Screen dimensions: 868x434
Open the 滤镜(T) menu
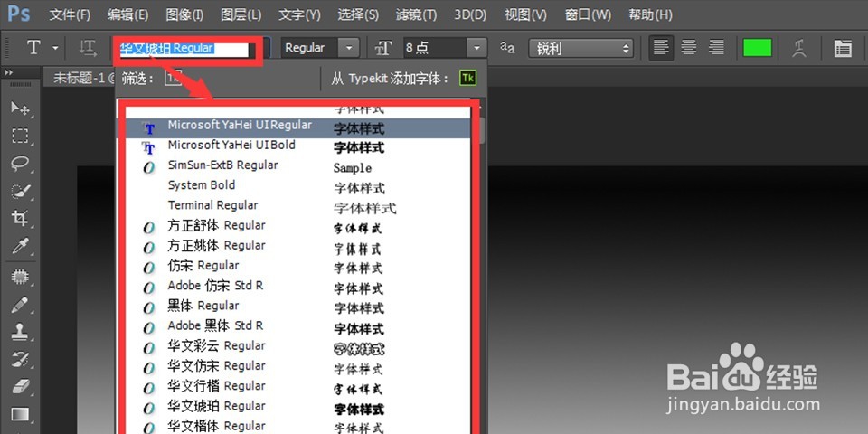pyautogui.click(x=416, y=15)
